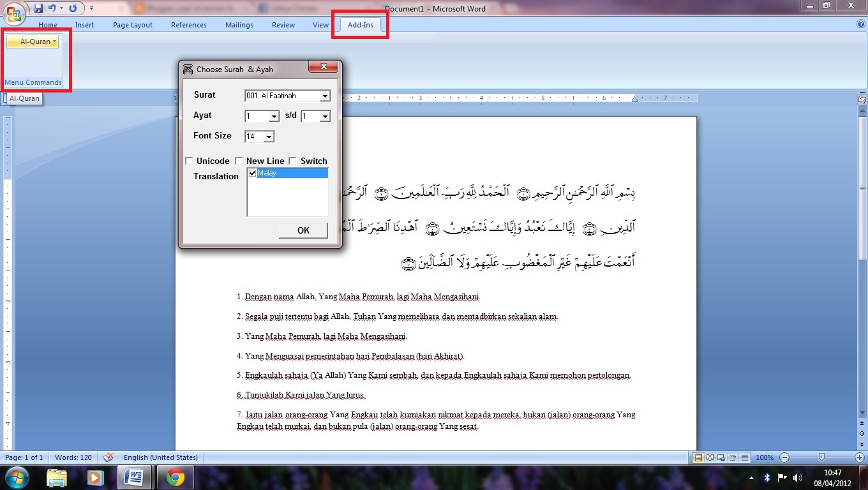The image size is (868, 490).
Task: Click the Select Browse Object icon
Action: point(862,434)
